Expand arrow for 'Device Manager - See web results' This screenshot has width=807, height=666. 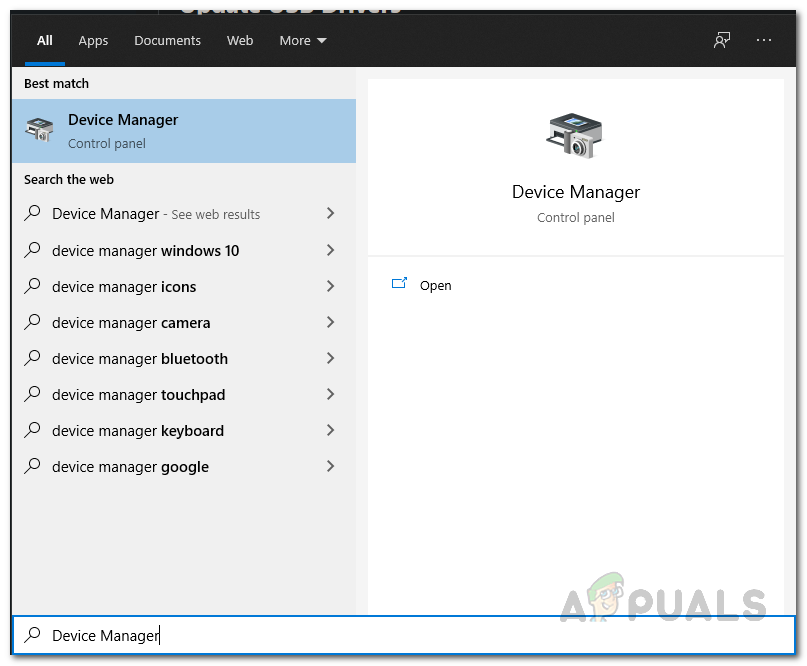(330, 214)
